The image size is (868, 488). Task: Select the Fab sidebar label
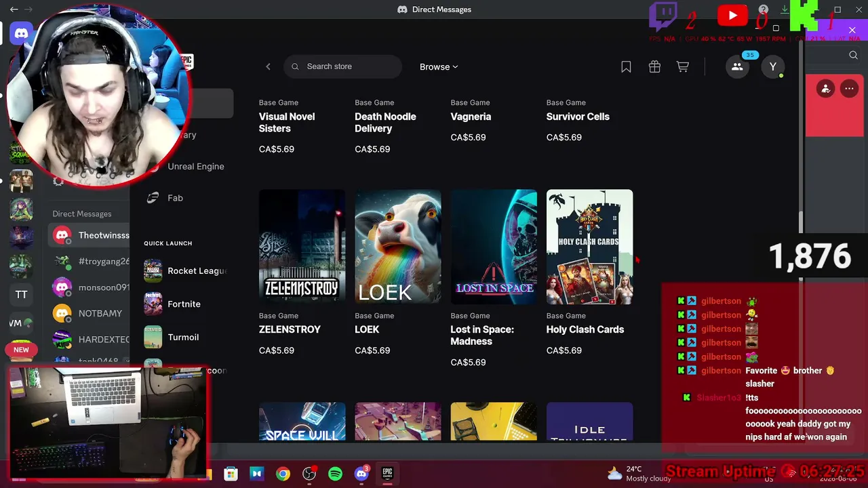(175, 198)
